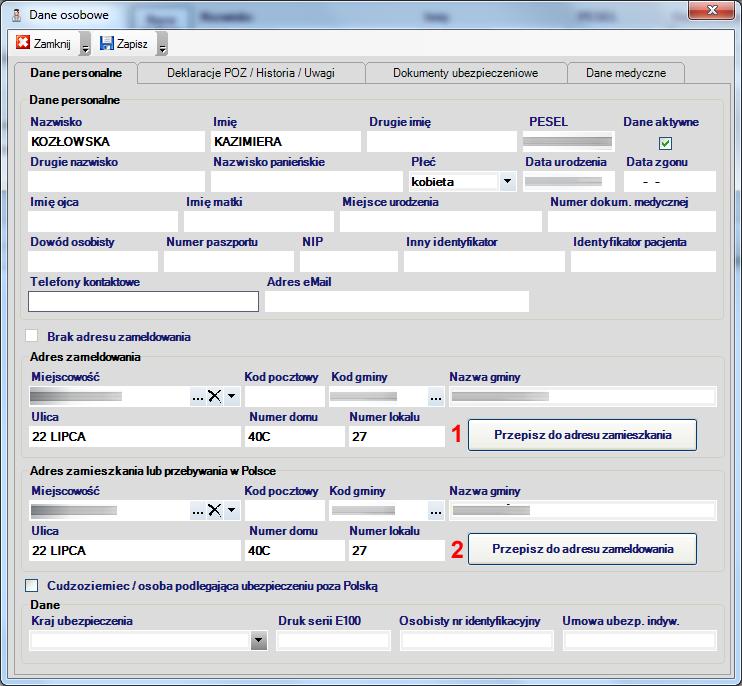Expand Kraj ubezpieczenia dropdown
The image size is (742, 686).
pos(258,641)
